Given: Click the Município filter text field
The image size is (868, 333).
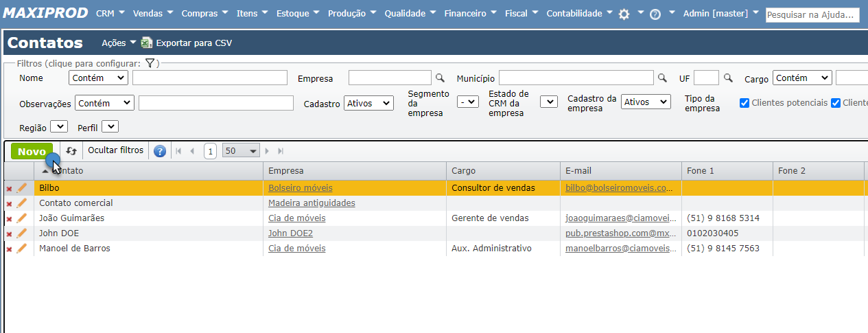Looking at the screenshot, I should click(576, 78).
